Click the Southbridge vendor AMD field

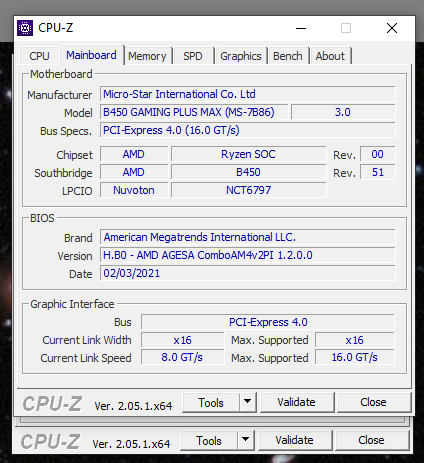[134, 172]
